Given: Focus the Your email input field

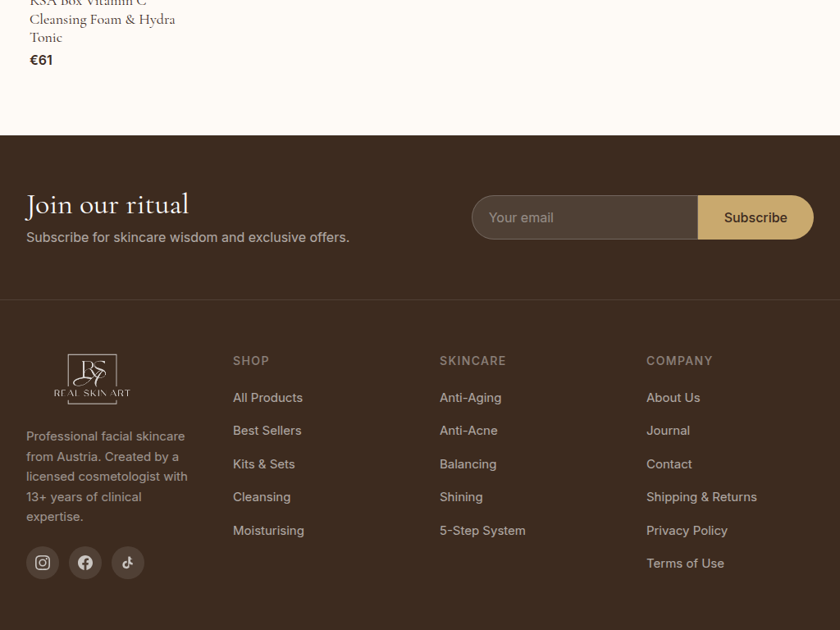Looking at the screenshot, I should 584,217.
